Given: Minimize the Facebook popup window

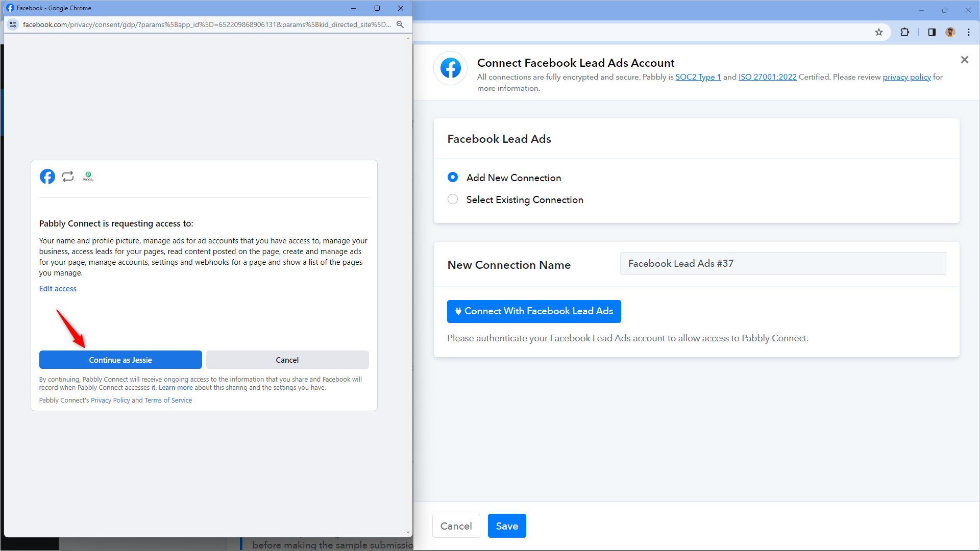Looking at the screenshot, I should [x=354, y=8].
